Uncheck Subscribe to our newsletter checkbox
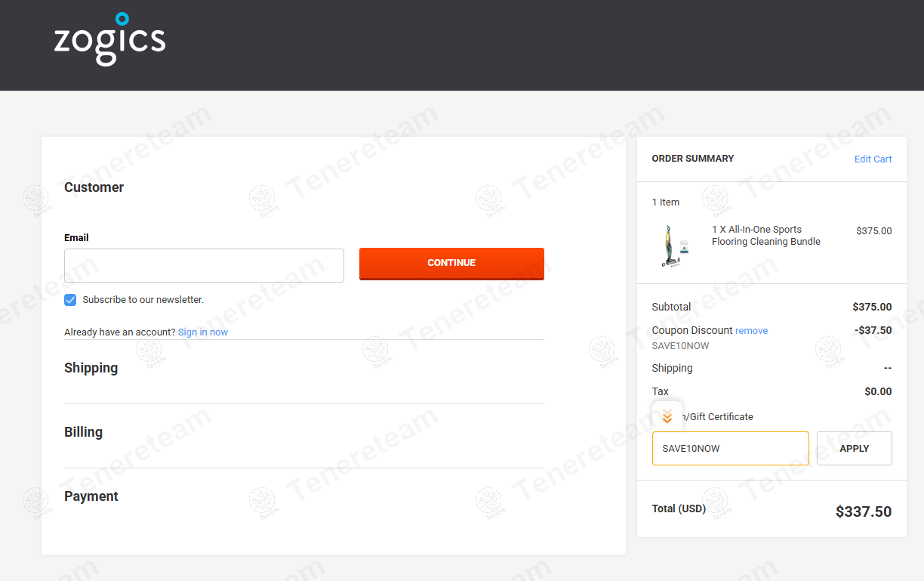The image size is (924, 581). click(x=70, y=300)
